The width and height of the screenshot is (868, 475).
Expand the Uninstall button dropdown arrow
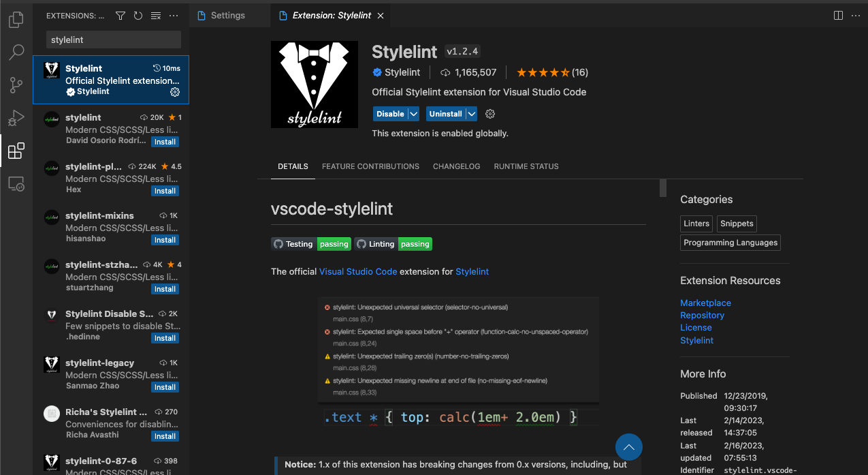tap(471, 114)
